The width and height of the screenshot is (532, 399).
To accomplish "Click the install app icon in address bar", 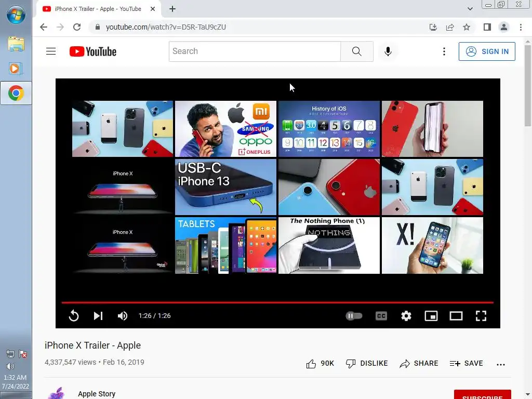I will [x=433, y=27].
